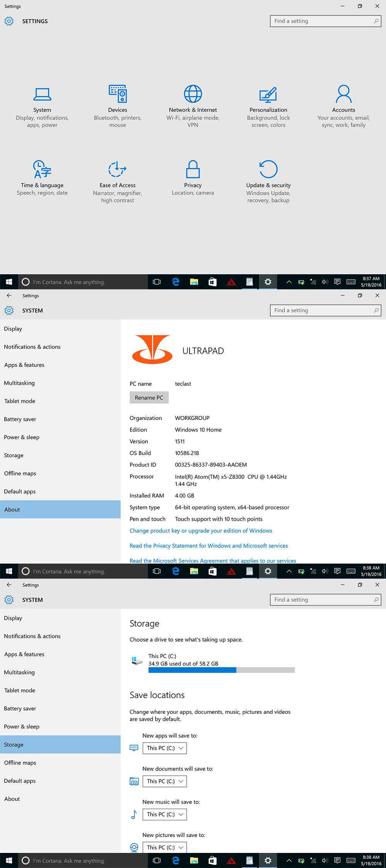Viewport: 386px width, 868px height.
Task: Focus the Find a setting box on the Storage page
Action: [x=325, y=600]
